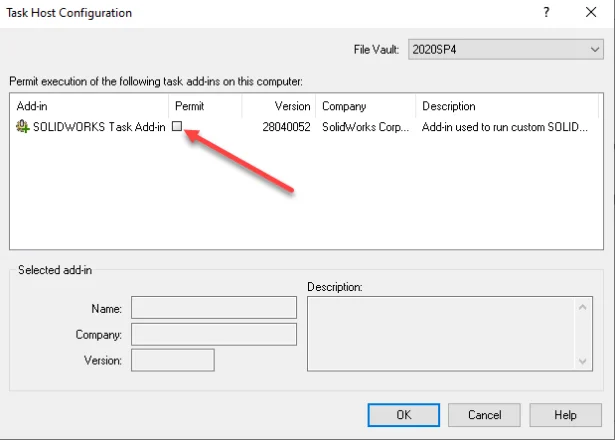Focus the Version field in Selected add-in
The width and height of the screenshot is (615, 440).
click(x=173, y=360)
